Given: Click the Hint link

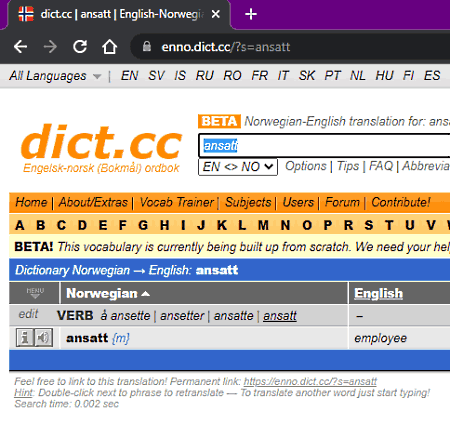Looking at the screenshot, I should tap(24, 393).
